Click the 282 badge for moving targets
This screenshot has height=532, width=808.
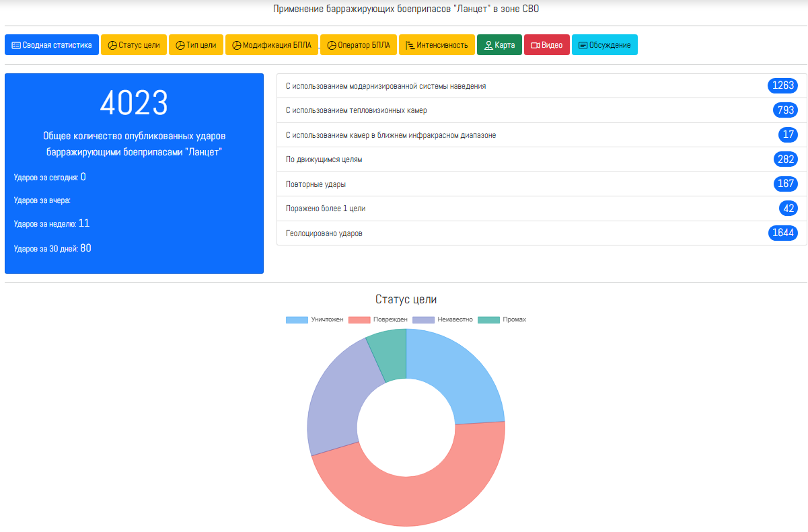pos(784,159)
